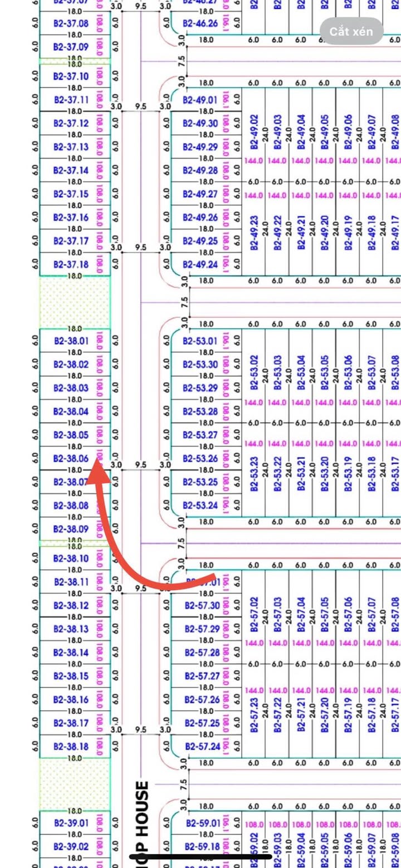Click plot B2-38.05 on the plan
The height and width of the screenshot is (868, 401).
[71, 435]
